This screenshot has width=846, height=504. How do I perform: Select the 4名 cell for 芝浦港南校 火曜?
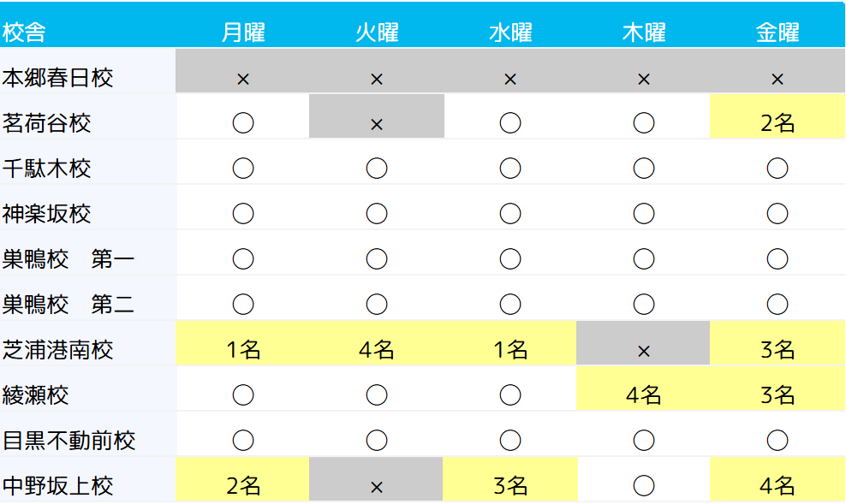tap(377, 349)
